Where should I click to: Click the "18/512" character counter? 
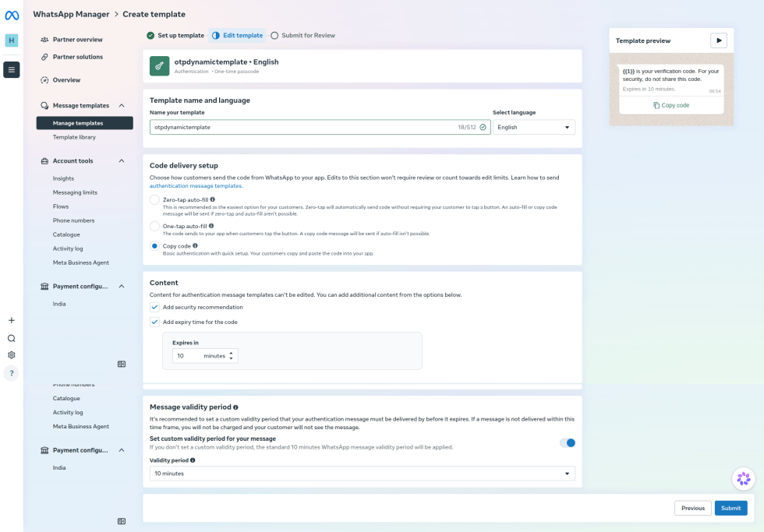coord(467,127)
